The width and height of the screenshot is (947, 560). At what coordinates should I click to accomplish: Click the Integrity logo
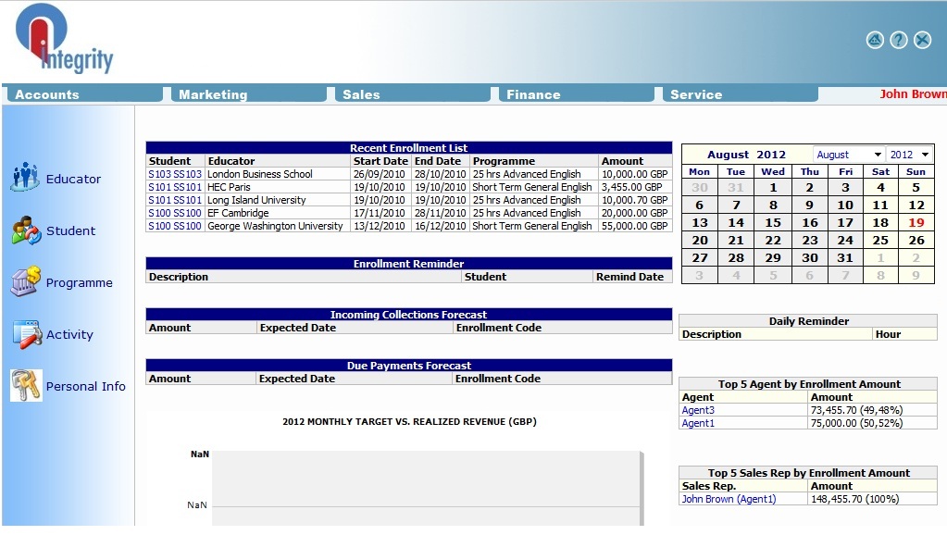pyautogui.click(x=64, y=39)
